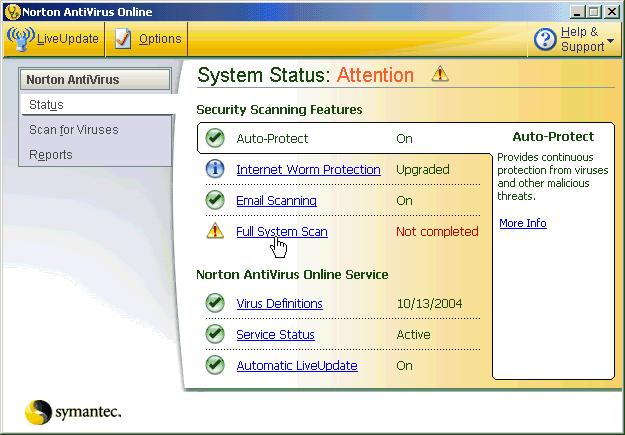The image size is (625, 435).
Task: Click the green checkmark beside Virus Definitions
Action: click(x=214, y=303)
